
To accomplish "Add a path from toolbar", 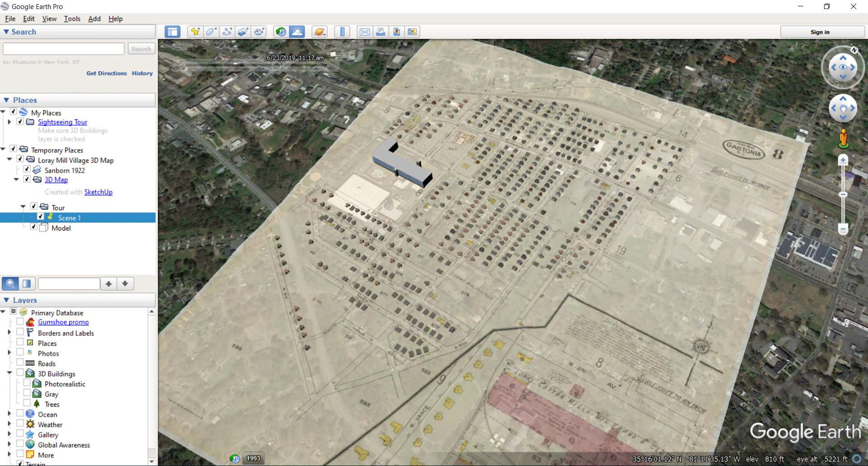I will click(227, 32).
